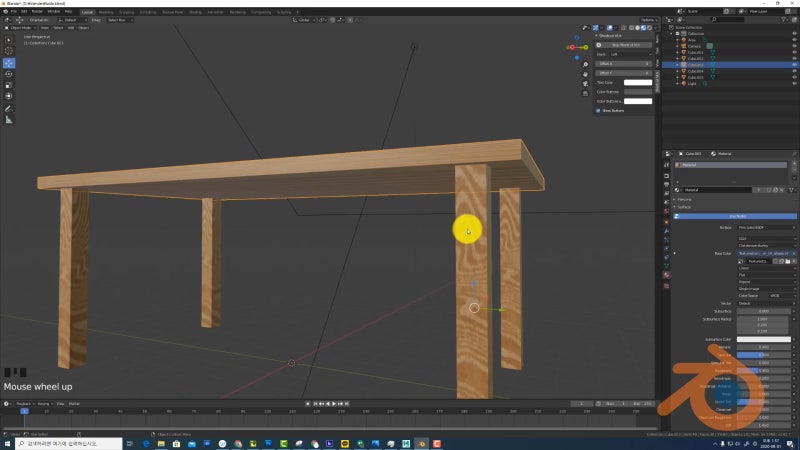
Task: Click the viewport zoom magnifier icon
Action: click(x=585, y=65)
